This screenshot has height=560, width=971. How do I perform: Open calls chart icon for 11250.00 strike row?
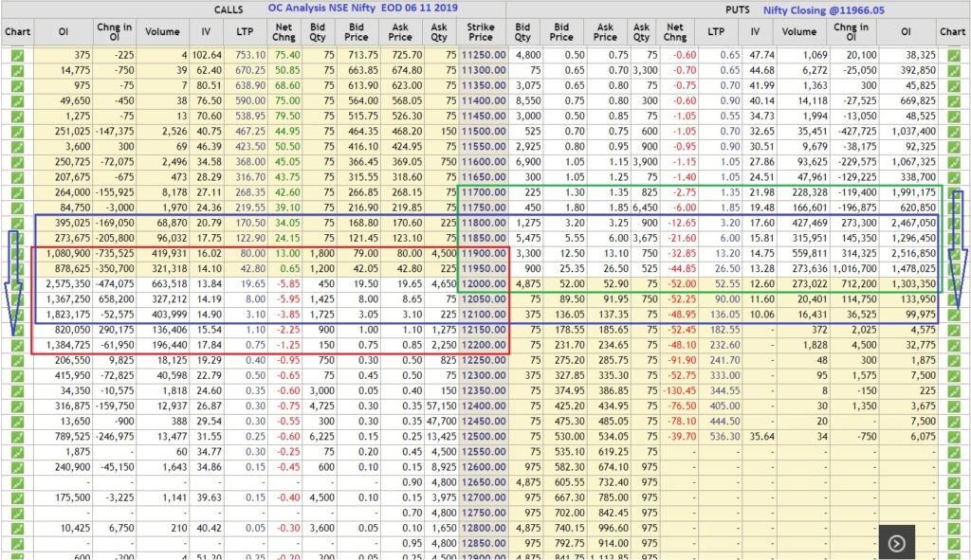coord(17,55)
